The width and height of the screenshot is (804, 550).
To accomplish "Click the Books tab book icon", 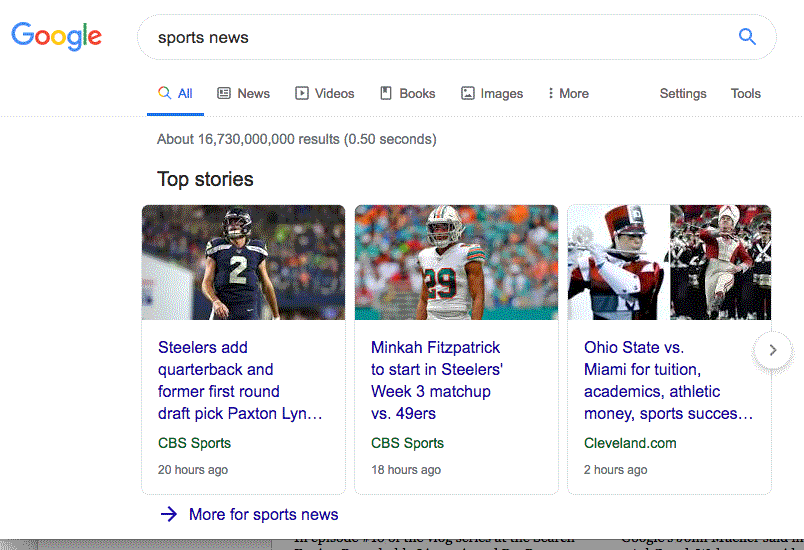I will (386, 93).
